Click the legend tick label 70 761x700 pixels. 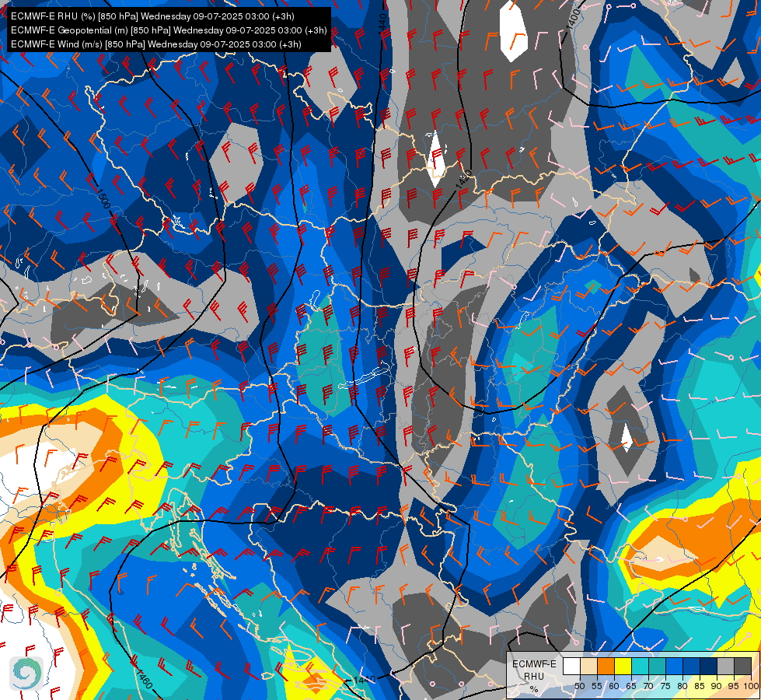648,686
